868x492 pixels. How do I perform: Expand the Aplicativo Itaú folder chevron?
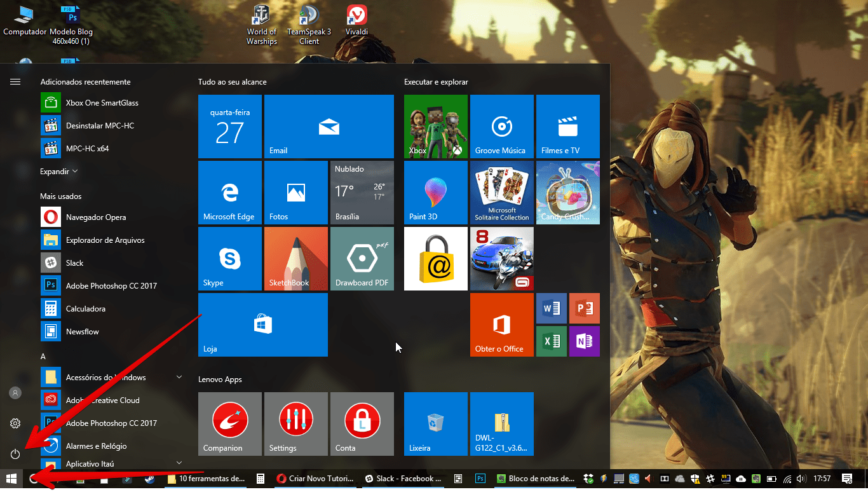coord(179,463)
